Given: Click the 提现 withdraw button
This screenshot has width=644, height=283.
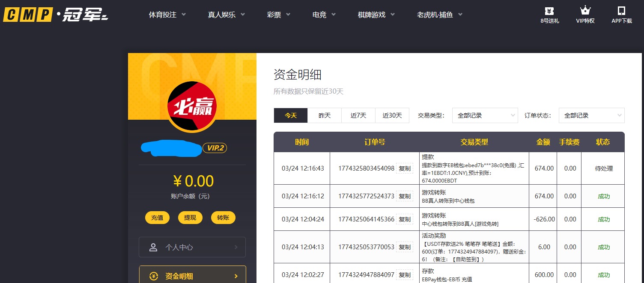Looking at the screenshot, I should [x=190, y=217].
